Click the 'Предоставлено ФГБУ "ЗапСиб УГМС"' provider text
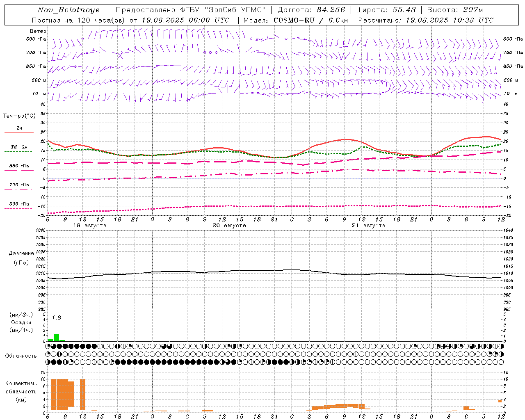Screen dimensions: 525x420 (191, 10)
